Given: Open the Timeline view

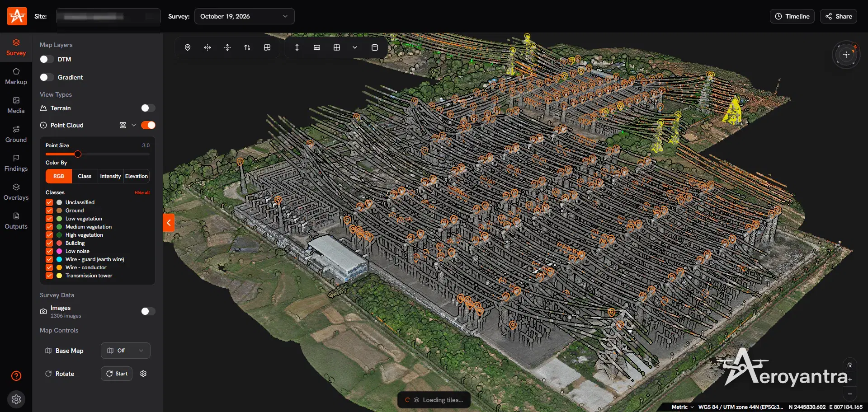Looking at the screenshot, I should point(792,16).
